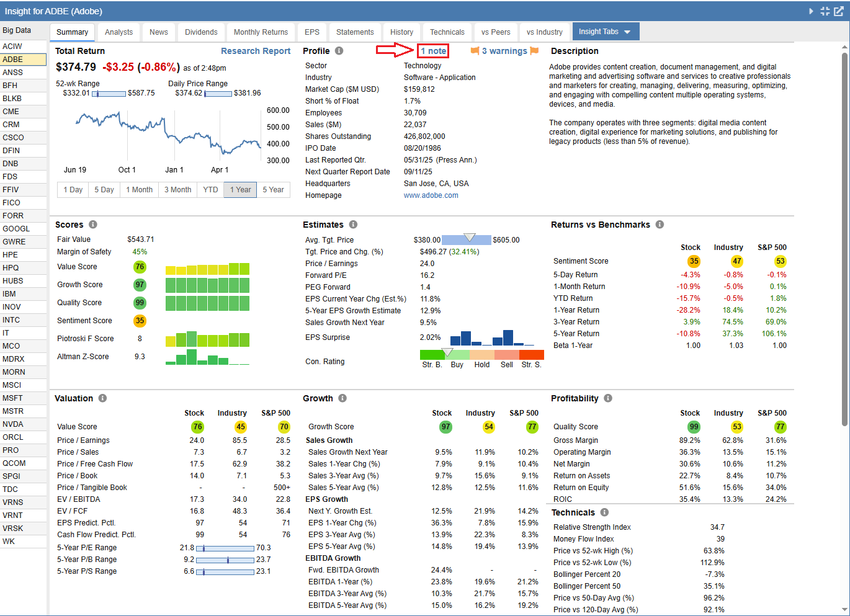Click the scrollbar down arrow
This screenshot has height=616, width=850.
pyautogui.click(x=844, y=610)
